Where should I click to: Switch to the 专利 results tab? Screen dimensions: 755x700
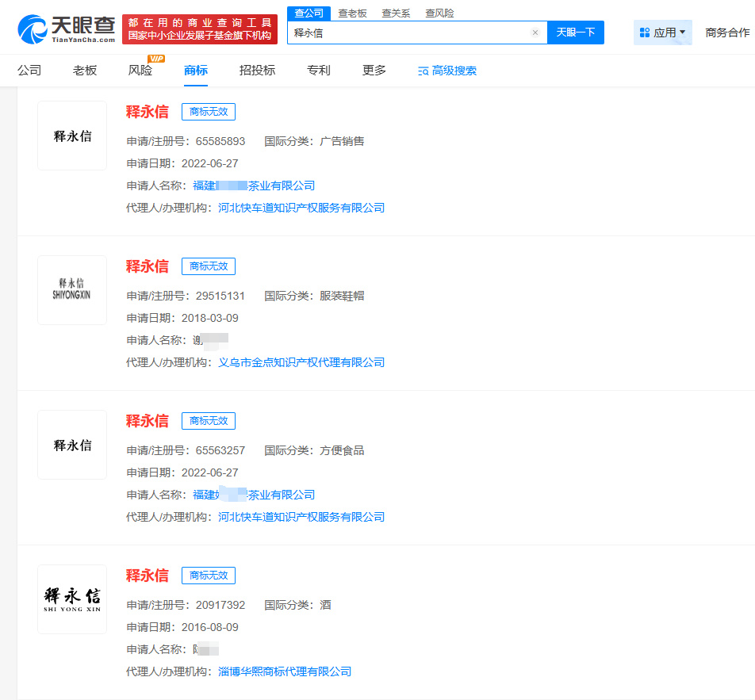[319, 71]
